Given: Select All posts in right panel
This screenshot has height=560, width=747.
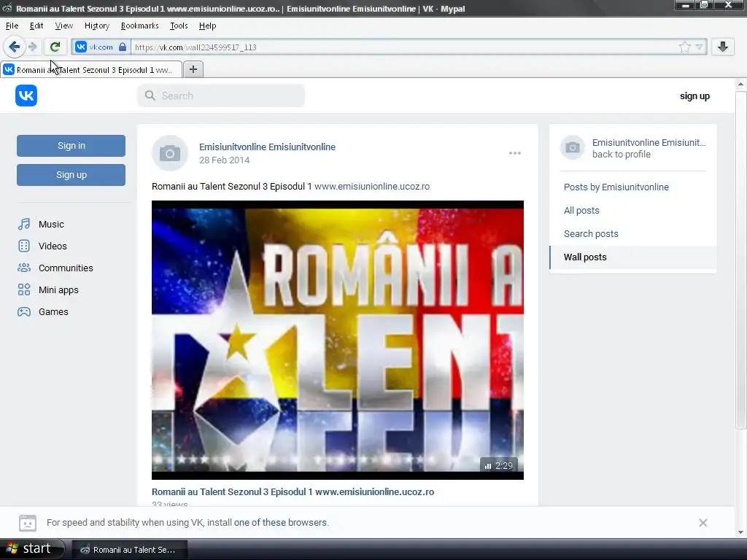Looking at the screenshot, I should point(581,211).
